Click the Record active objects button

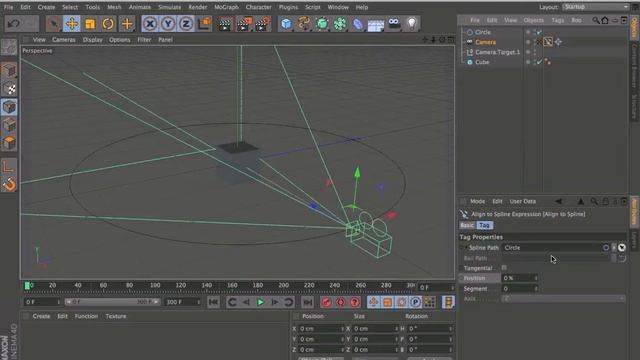pos(326,302)
